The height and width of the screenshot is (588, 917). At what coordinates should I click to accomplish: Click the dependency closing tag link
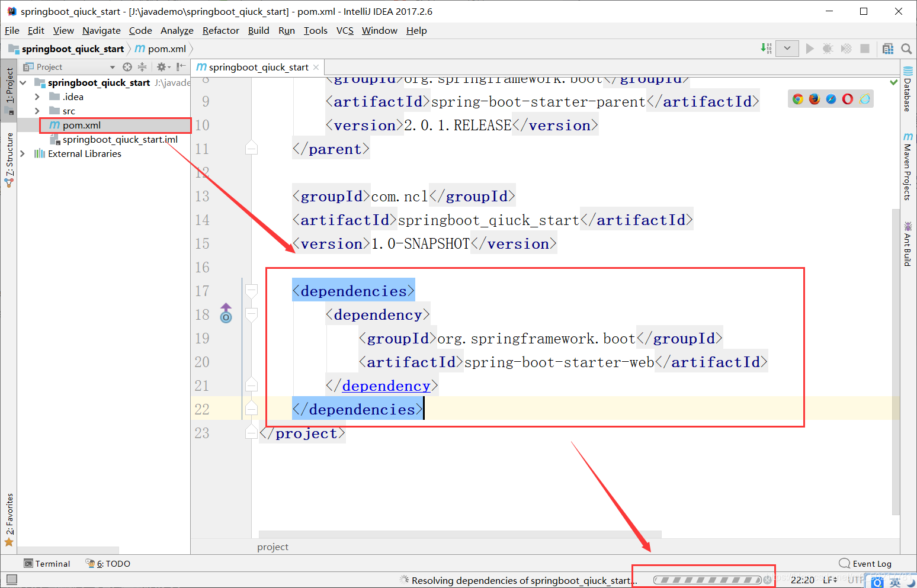tap(386, 385)
